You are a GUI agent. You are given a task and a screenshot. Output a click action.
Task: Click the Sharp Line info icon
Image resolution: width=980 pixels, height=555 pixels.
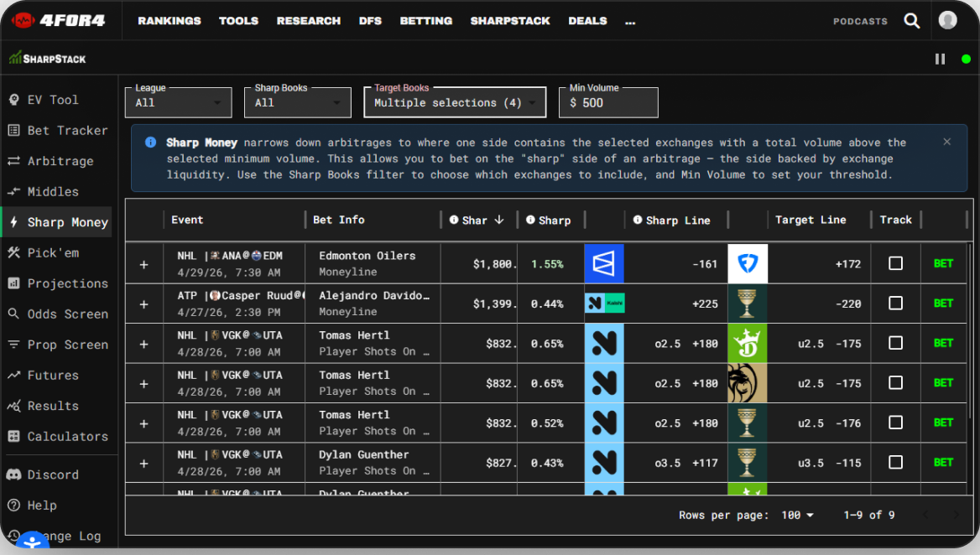[638, 220]
